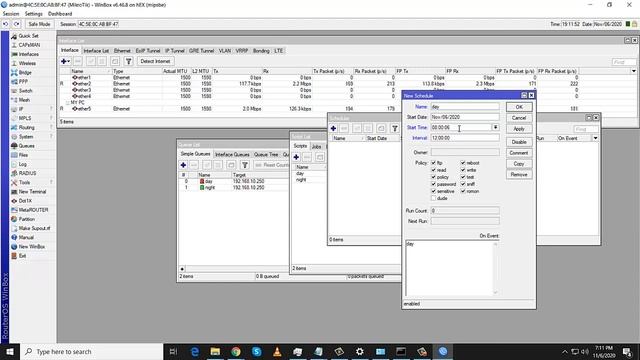The height and width of the screenshot is (360, 640).
Task: Open RADIUS from the sidebar
Action: pyautogui.click(x=27, y=173)
